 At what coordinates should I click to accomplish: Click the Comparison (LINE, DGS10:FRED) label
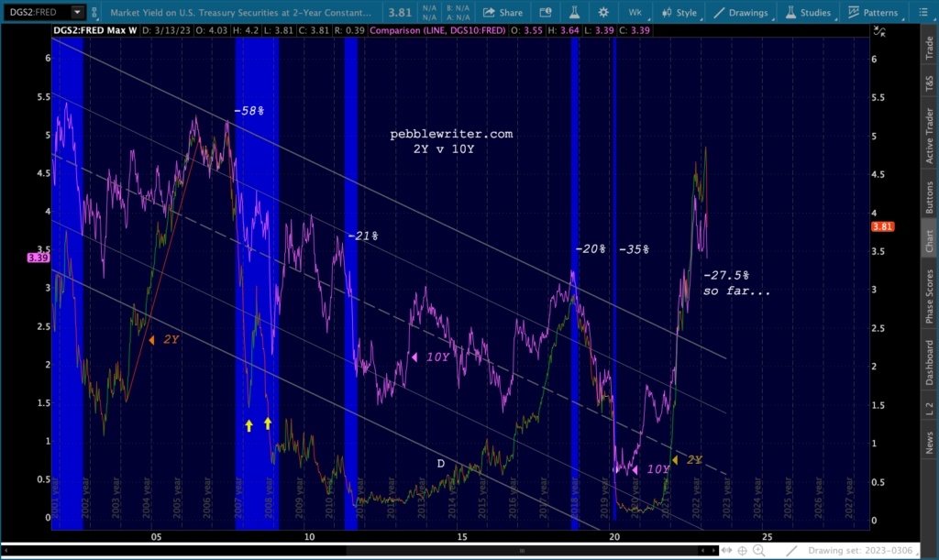[x=437, y=30]
